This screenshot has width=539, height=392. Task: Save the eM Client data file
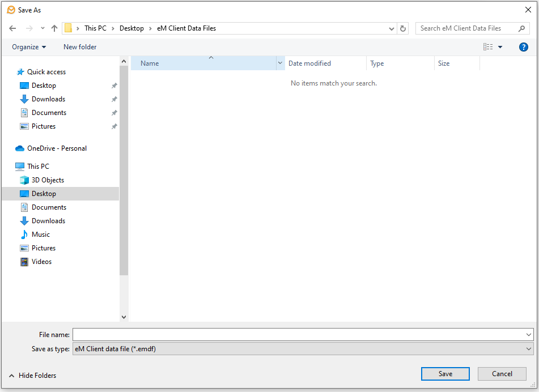pyautogui.click(x=445, y=374)
